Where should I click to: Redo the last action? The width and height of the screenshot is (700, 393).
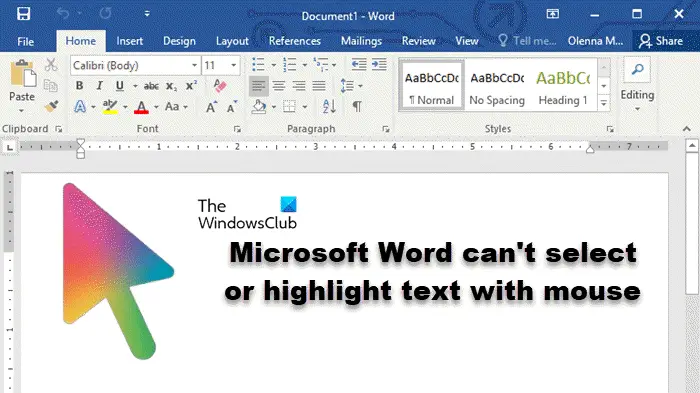coord(105,14)
